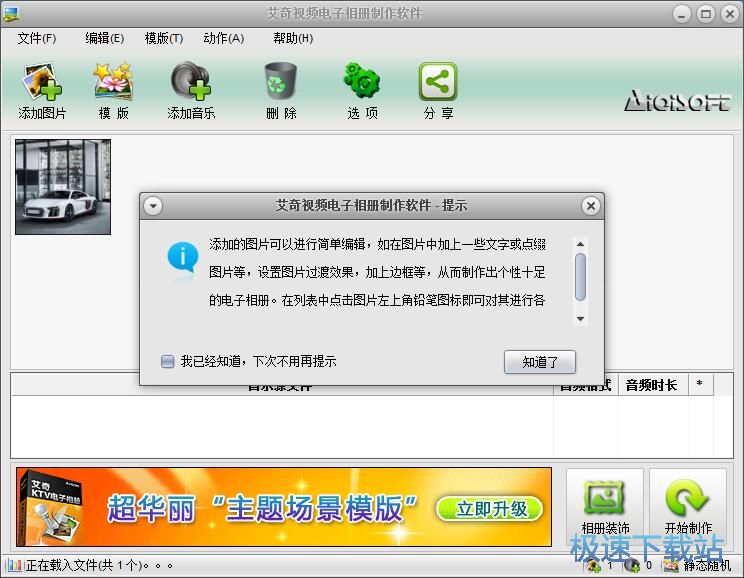The image size is (744, 578).
Task: Check 我已经知道，下次不用再提示 checkbox
Action: click(167, 362)
